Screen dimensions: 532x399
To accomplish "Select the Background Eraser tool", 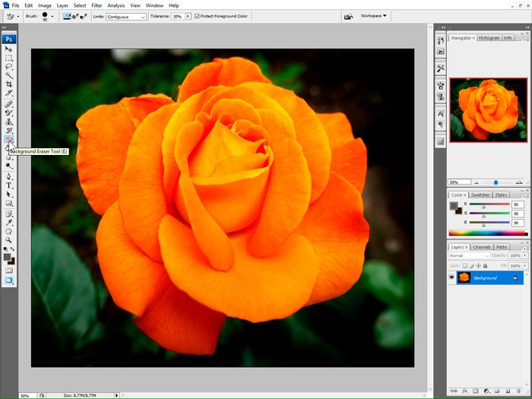I will [9, 139].
